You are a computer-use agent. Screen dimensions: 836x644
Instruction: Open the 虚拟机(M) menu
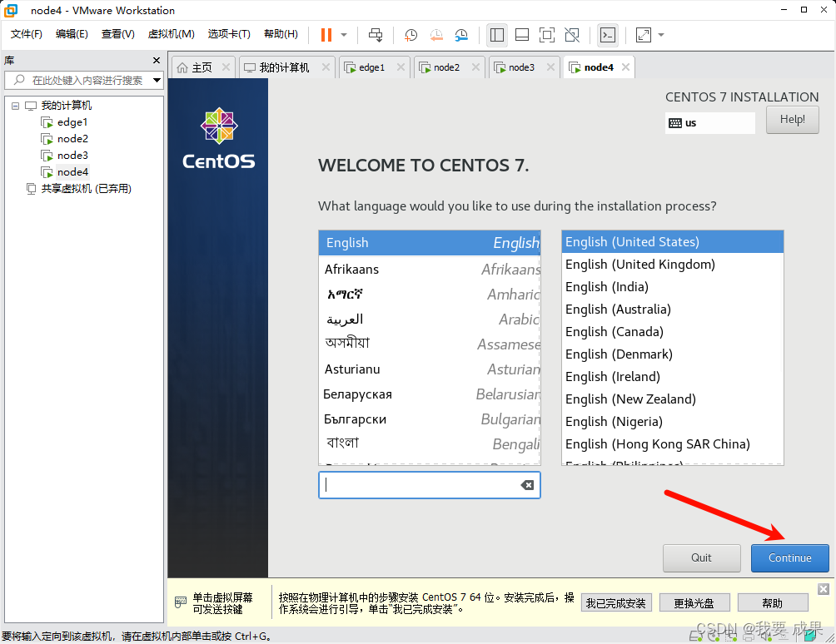(172, 34)
